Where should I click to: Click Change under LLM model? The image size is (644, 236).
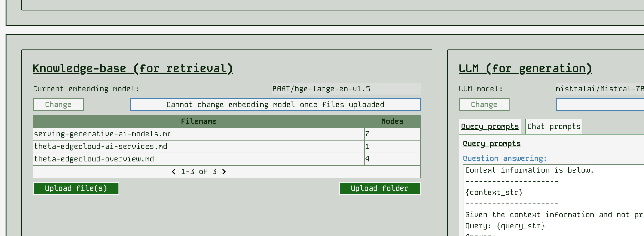pos(484,105)
